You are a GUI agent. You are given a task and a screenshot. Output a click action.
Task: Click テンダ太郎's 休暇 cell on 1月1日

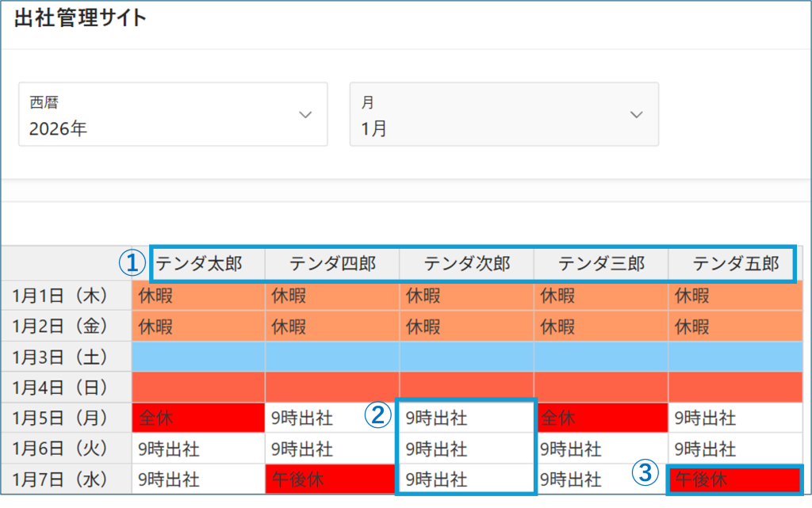click(x=198, y=296)
